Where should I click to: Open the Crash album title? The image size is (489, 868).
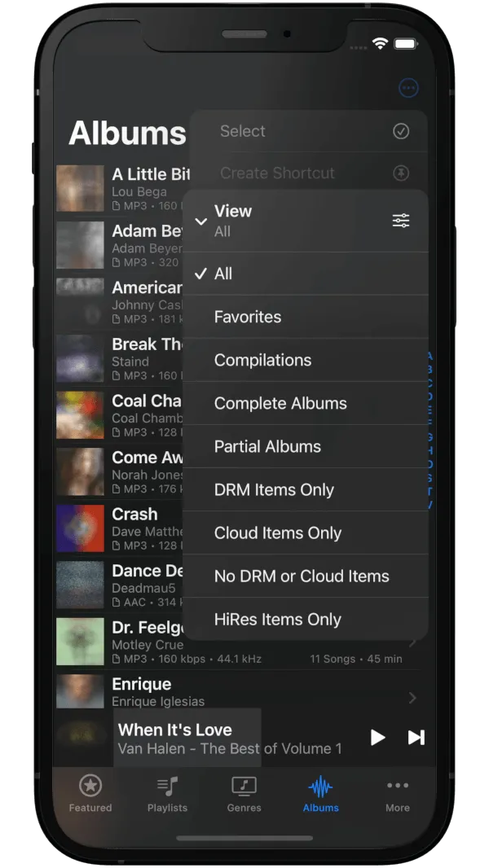coord(134,515)
